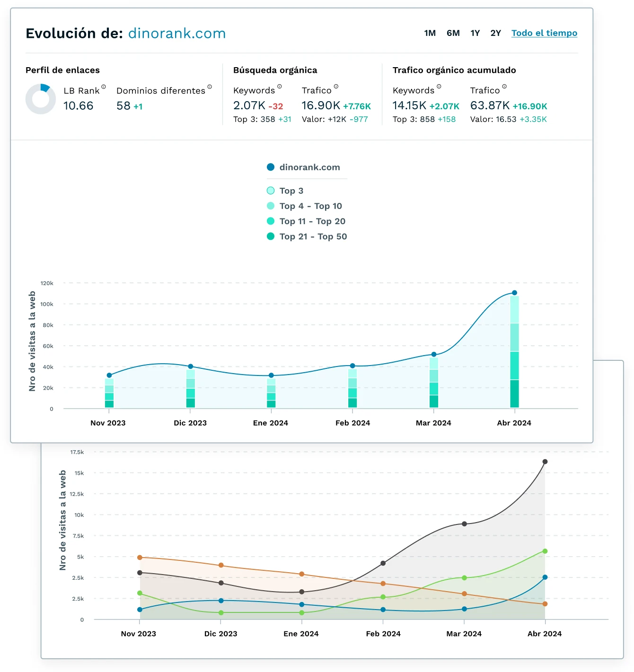Image resolution: width=634 pixels, height=672 pixels.
Task: Click the 16.90K traffic value under Búsqueda orgánica
Action: click(x=321, y=105)
